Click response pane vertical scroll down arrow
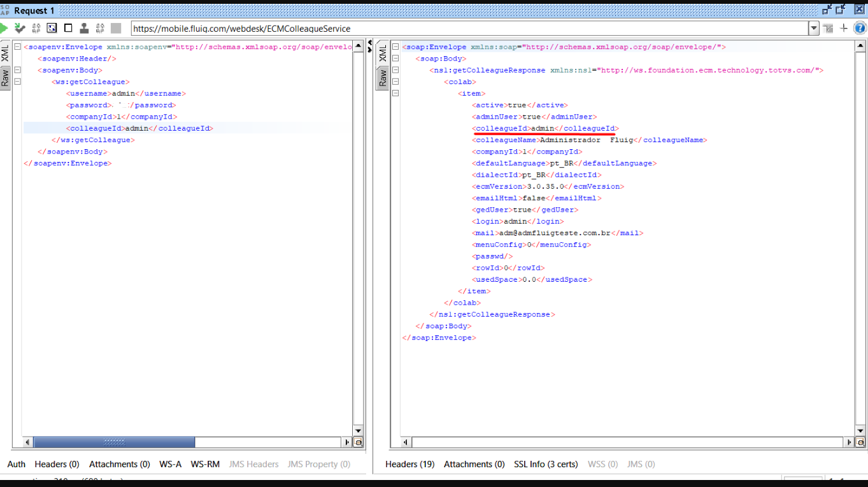 pyautogui.click(x=860, y=431)
